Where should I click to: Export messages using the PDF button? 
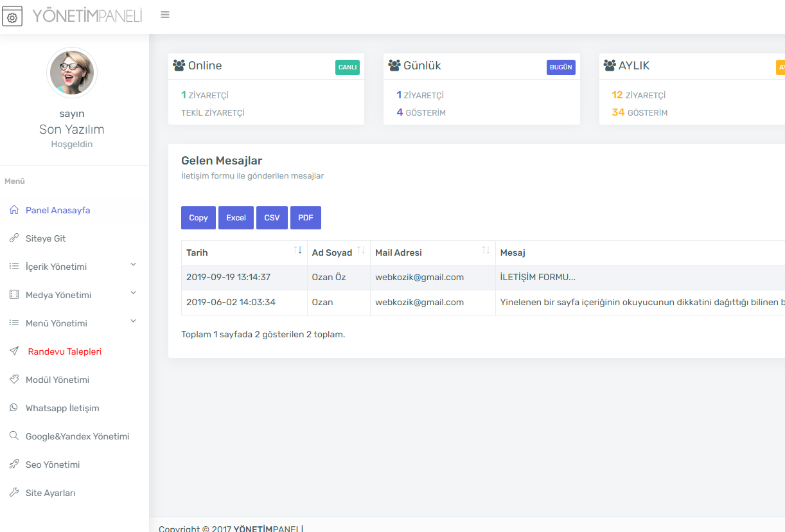(x=305, y=218)
